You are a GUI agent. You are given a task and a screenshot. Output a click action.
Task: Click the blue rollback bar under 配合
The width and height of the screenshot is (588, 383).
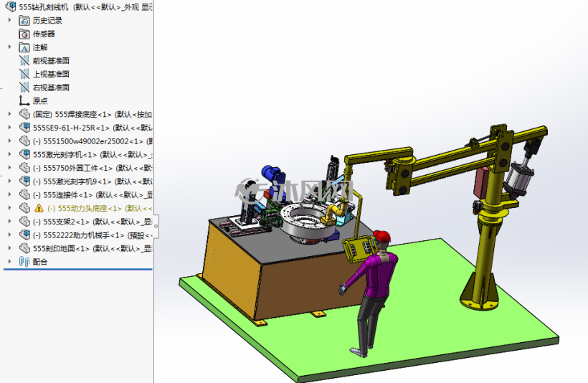78,269
